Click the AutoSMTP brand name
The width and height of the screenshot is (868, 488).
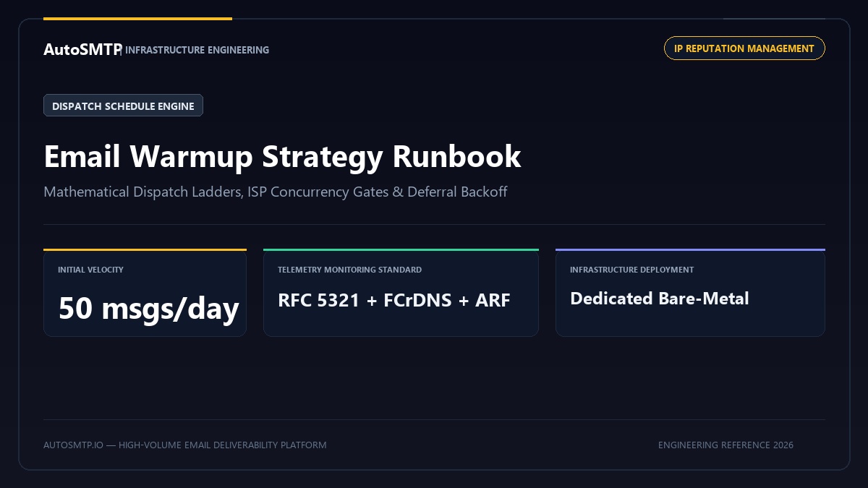point(82,49)
